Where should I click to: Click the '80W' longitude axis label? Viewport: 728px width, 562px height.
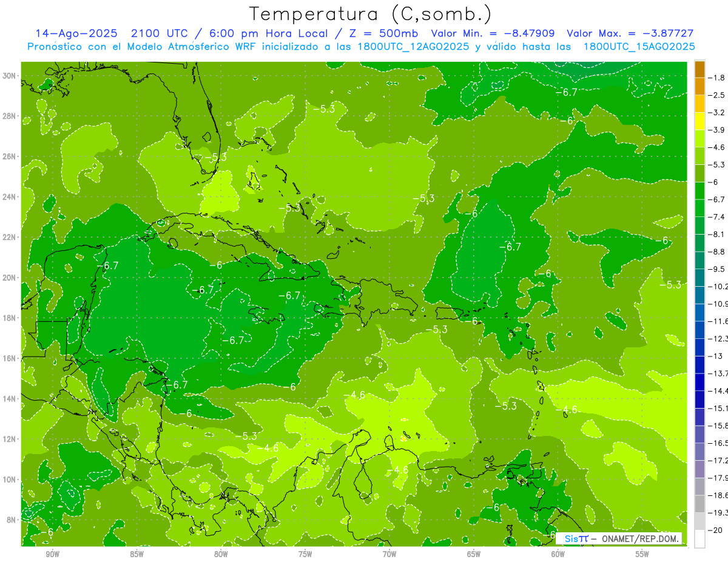(x=221, y=554)
